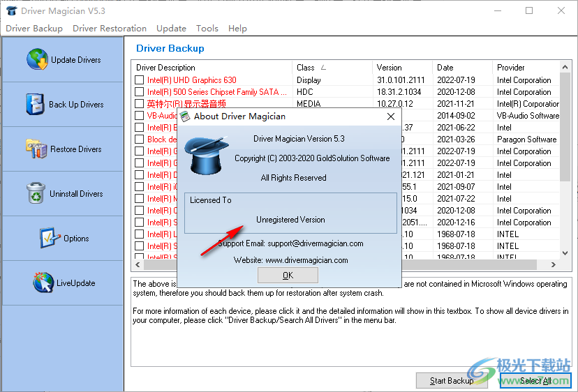Minimize the Driver Magician window

pos(498,10)
